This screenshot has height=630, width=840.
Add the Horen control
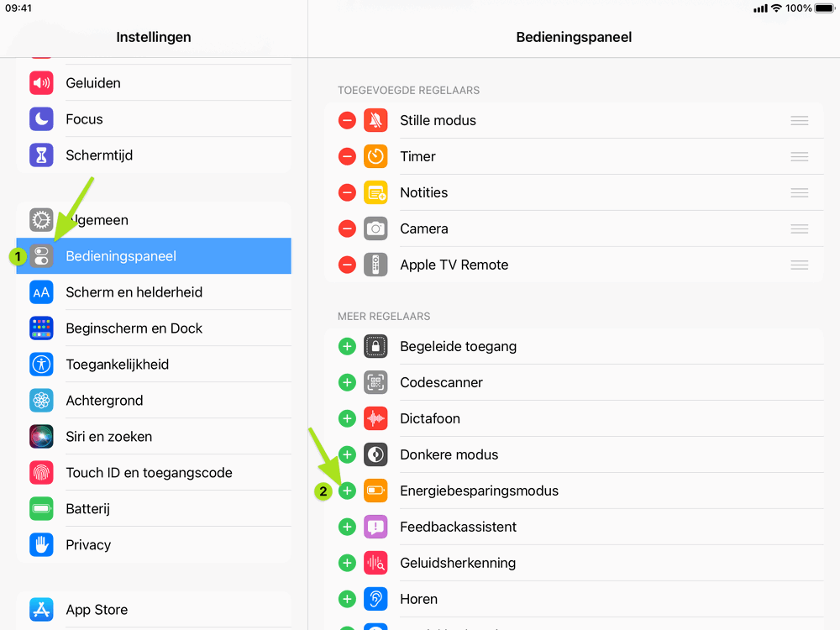347,599
